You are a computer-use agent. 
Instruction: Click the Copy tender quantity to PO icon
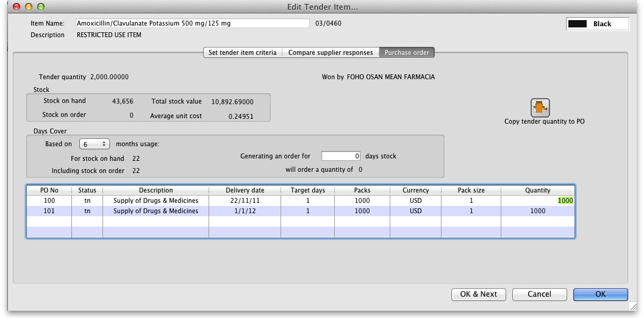click(x=540, y=108)
